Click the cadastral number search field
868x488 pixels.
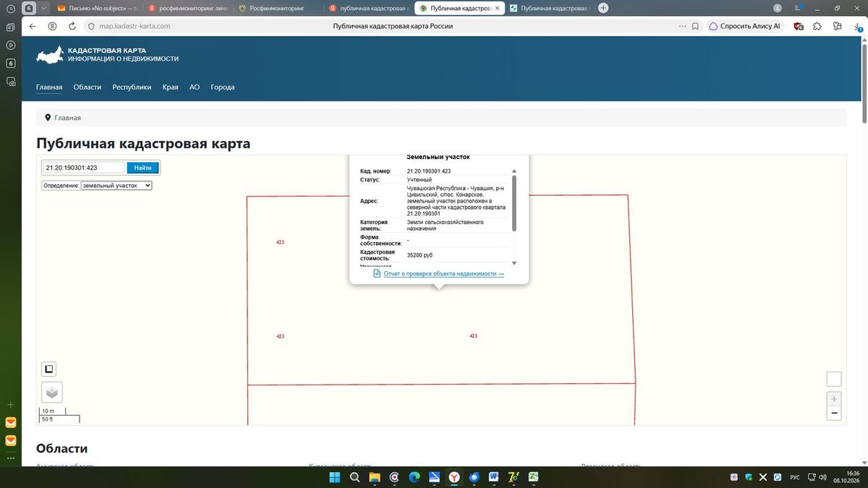click(x=84, y=168)
